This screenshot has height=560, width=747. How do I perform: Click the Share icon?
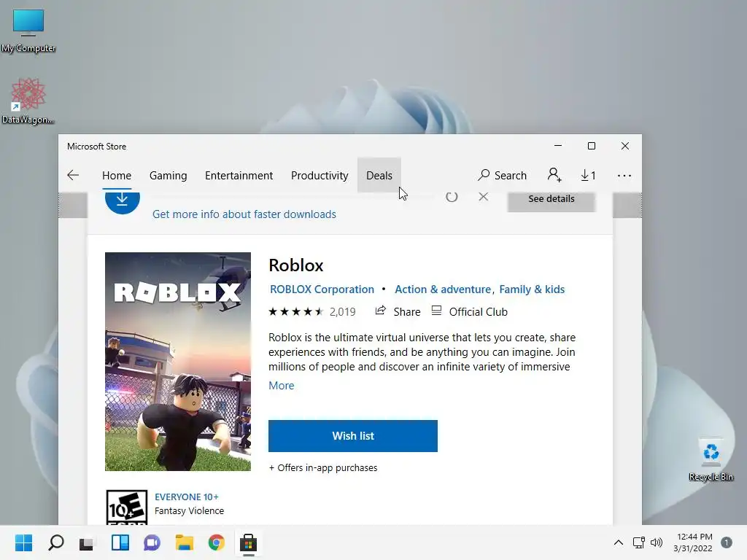coord(380,311)
